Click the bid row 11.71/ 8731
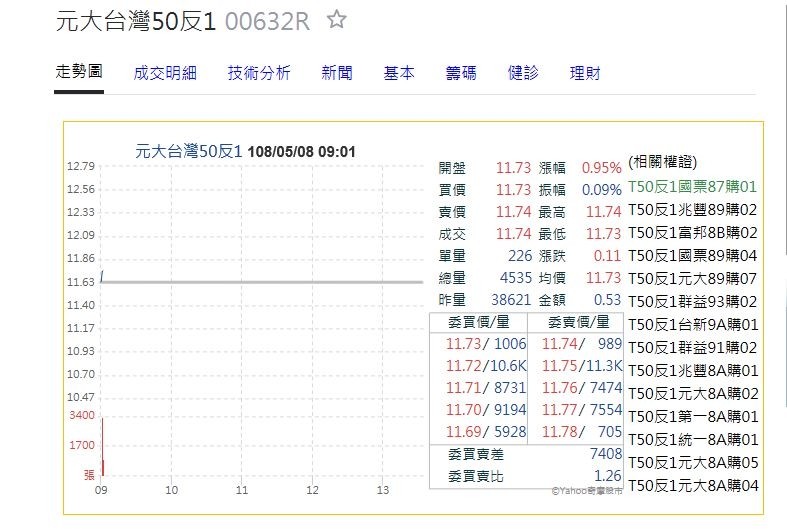Viewport: 787px width, 529px height. point(486,388)
